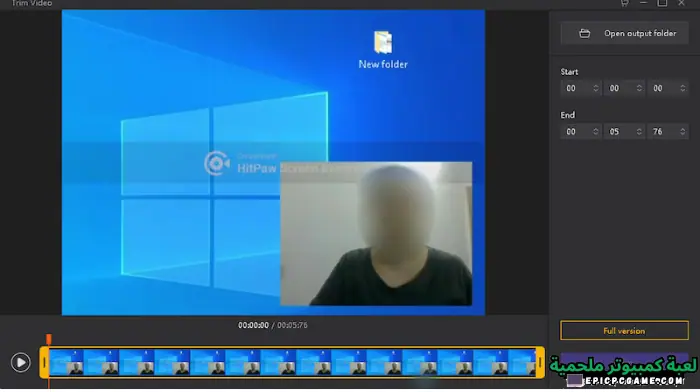Play the trimmed video preview
The width and height of the screenshot is (700, 392).
[x=21, y=362]
